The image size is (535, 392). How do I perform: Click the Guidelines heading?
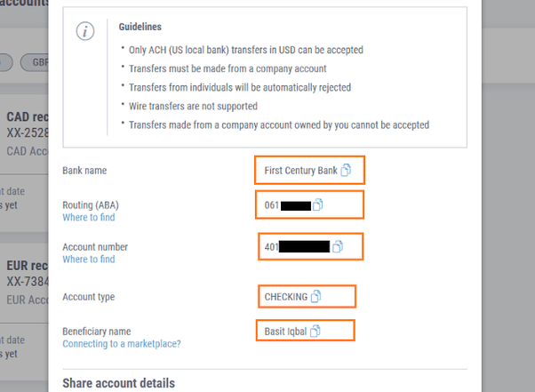(140, 28)
